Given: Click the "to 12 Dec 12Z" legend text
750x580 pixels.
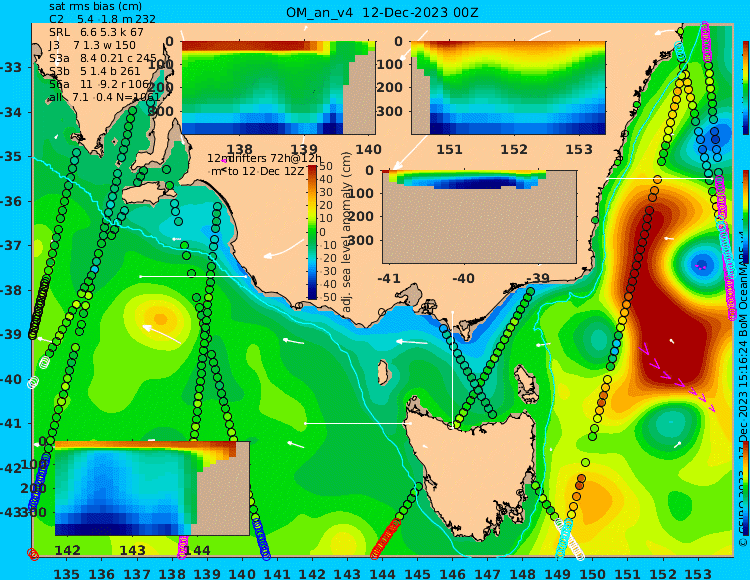Looking at the screenshot, I should (266, 171).
